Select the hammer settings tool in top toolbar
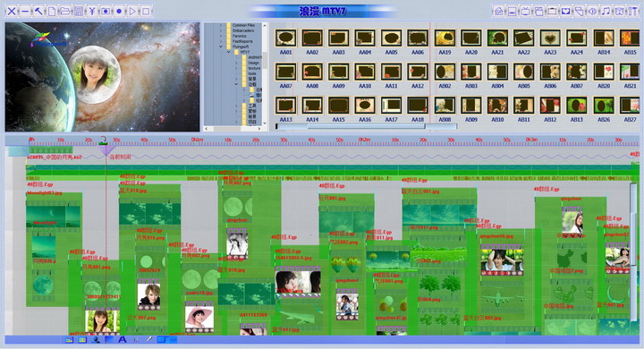644x349 pixels. point(38,11)
